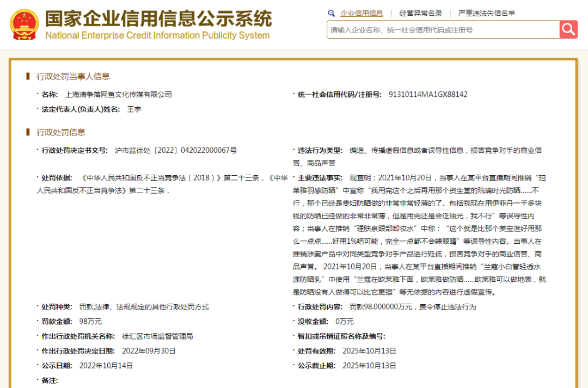This screenshot has width=588, height=388.
Task: Click the English title National Enterprise Credit Information
Action: [157, 36]
